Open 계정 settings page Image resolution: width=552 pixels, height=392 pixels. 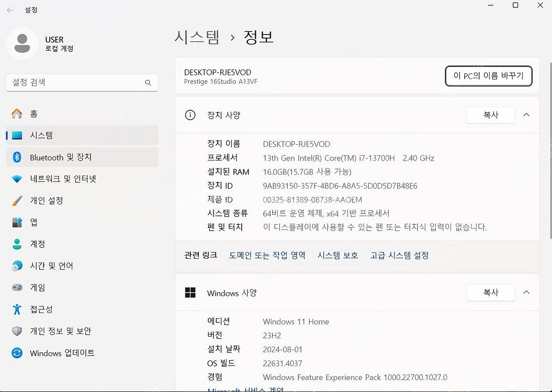pos(82,244)
